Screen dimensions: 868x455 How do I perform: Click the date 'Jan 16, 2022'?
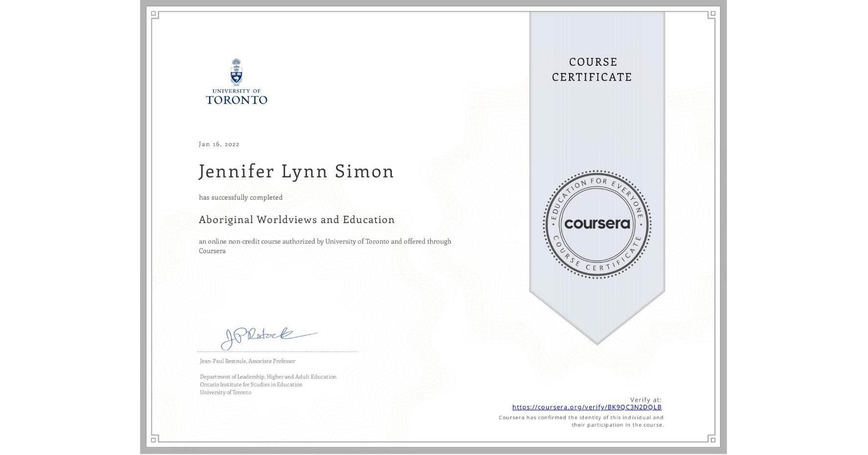point(219,144)
